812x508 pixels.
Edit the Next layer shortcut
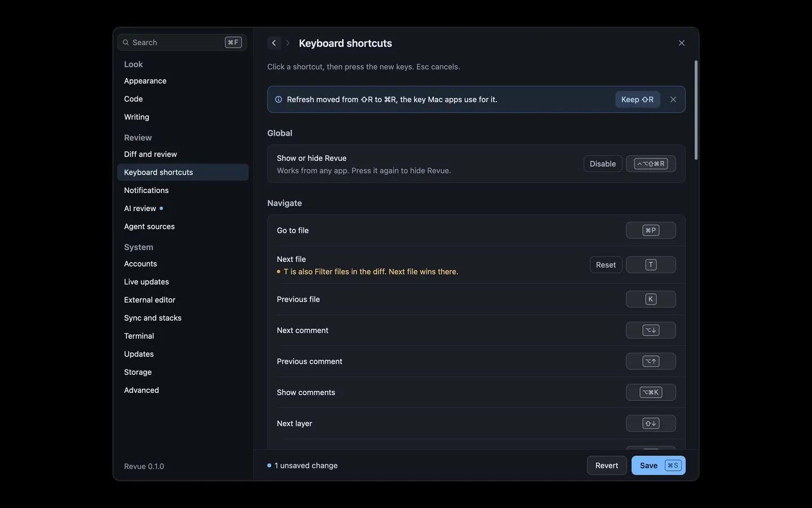(651, 423)
